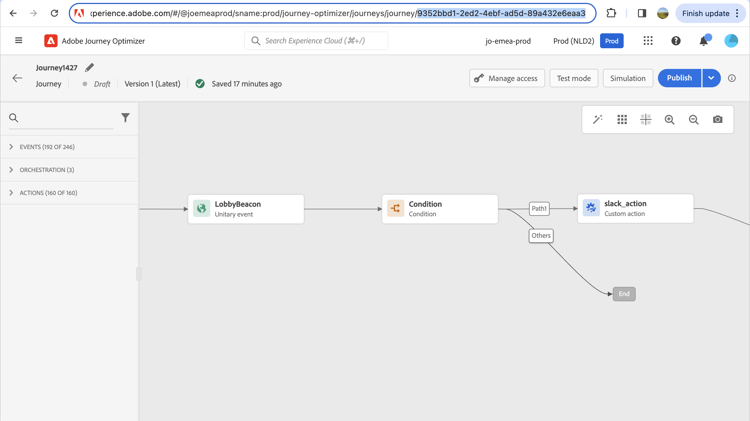The image size is (750, 421).
Task: Zoom out on the canvas
Action: (x=694, y=120)
